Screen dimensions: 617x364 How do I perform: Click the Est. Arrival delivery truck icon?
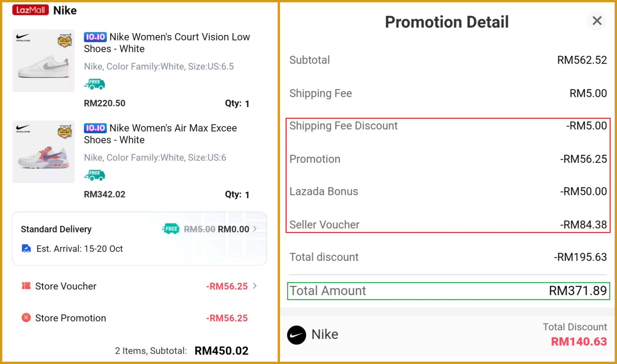(26, 249)
